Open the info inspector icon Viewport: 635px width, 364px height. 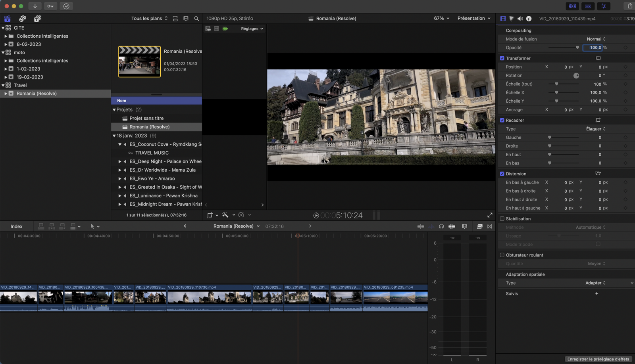click(x=529, y=19)
